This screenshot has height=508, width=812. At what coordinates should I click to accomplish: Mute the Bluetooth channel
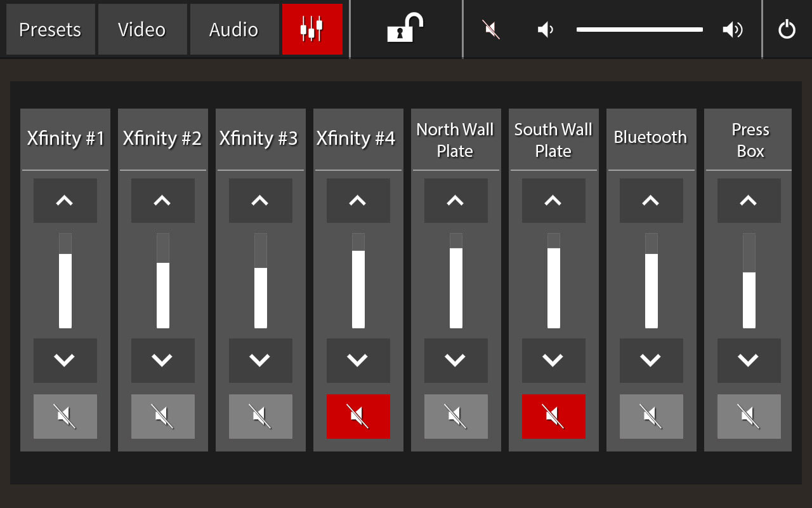pos(652,417)
